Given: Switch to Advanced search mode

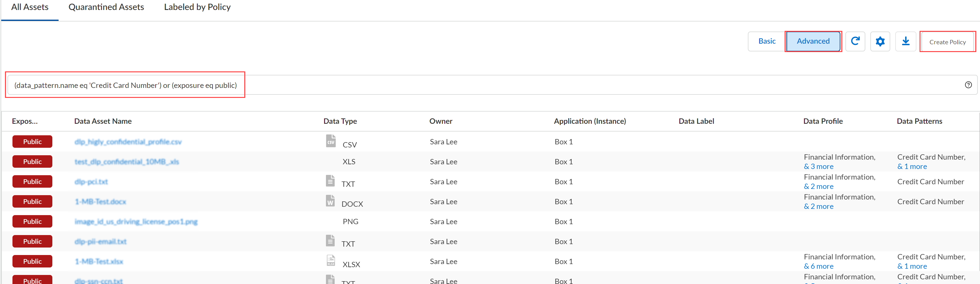Looking at the screenshot, I should click(x=813, y=41).
